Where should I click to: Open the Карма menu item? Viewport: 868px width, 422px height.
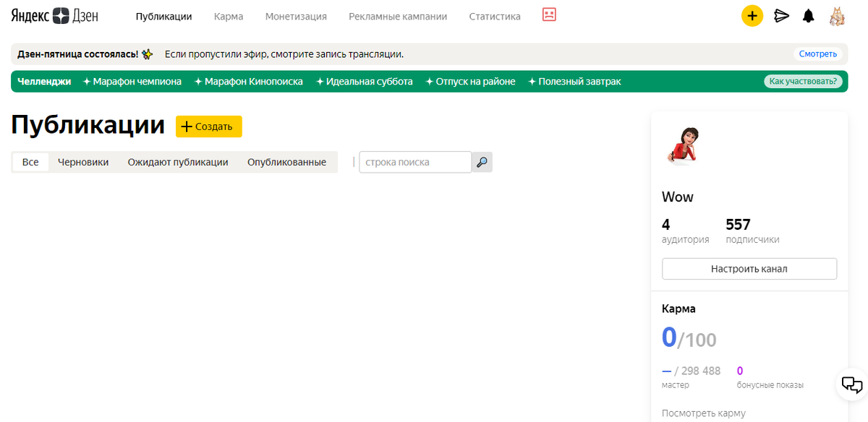[229, 16]
